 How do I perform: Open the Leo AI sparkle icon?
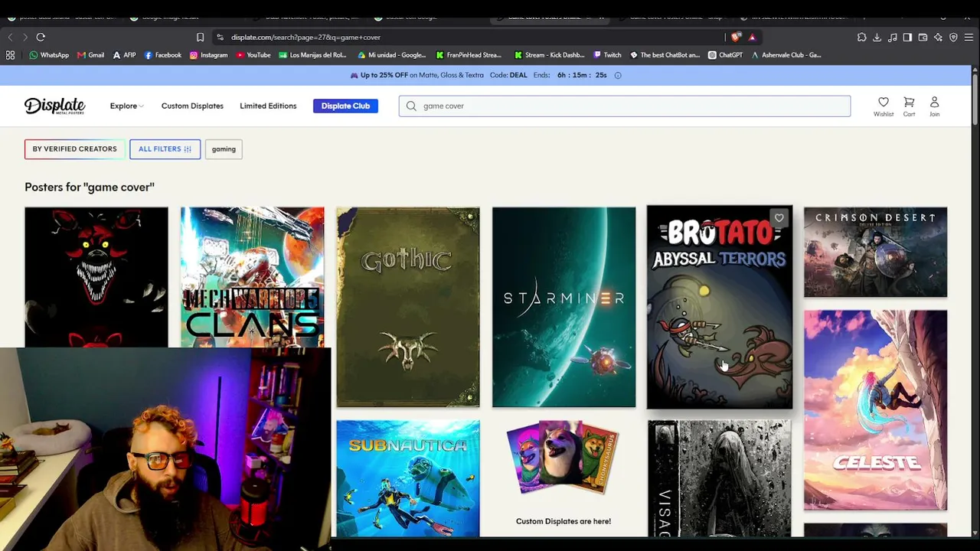[938, 37]
